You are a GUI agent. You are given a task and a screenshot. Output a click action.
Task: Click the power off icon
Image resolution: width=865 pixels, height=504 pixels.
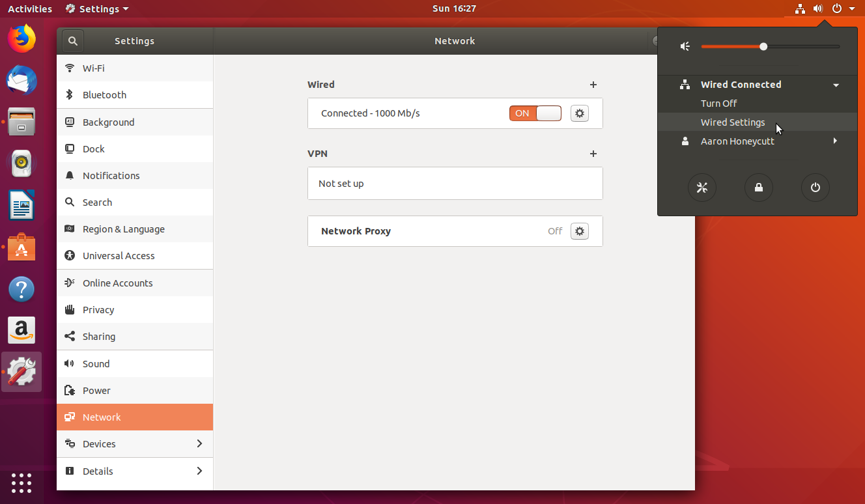point(815,188)
